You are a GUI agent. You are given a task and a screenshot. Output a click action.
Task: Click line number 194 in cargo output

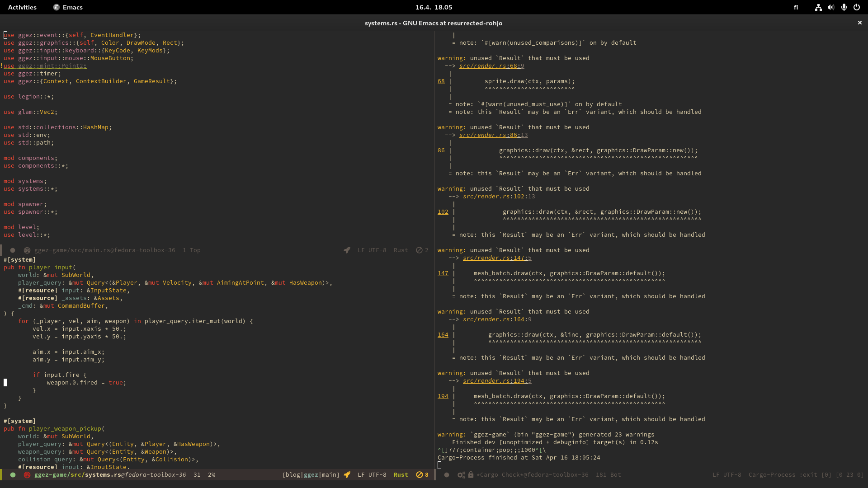(443, 396)
